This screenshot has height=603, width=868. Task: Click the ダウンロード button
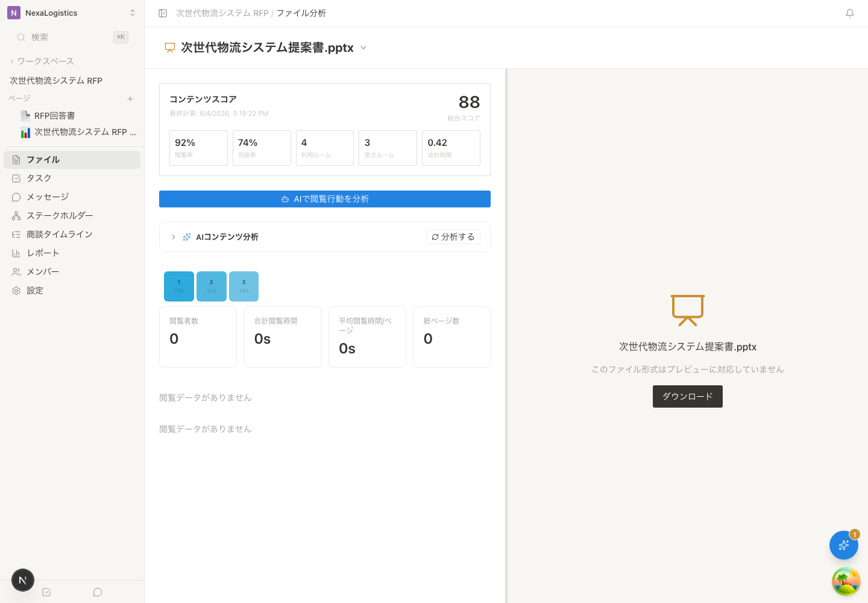[x=688, y=396]
